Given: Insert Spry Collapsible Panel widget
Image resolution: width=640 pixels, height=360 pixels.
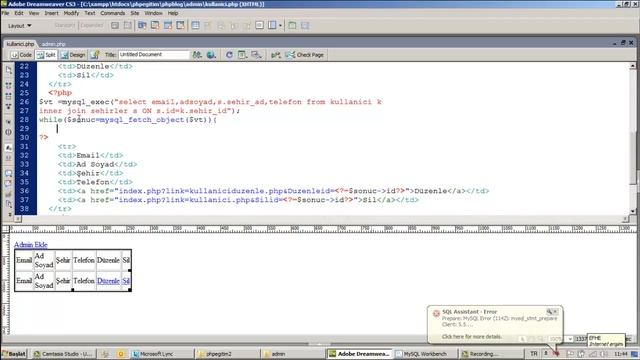Looking at the screenshot, I should (180, 25).
